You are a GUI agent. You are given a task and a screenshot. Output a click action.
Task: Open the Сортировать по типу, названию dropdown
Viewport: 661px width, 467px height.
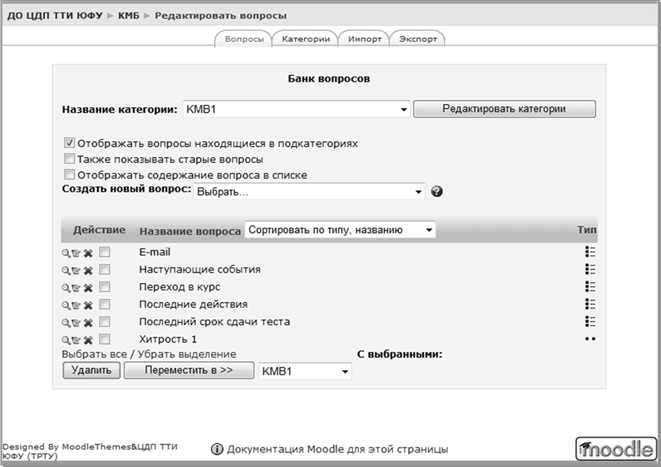(x=341, y=230)
